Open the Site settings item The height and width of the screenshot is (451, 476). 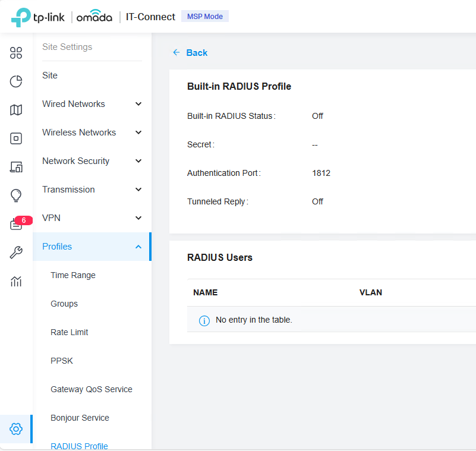pos(50,75)
